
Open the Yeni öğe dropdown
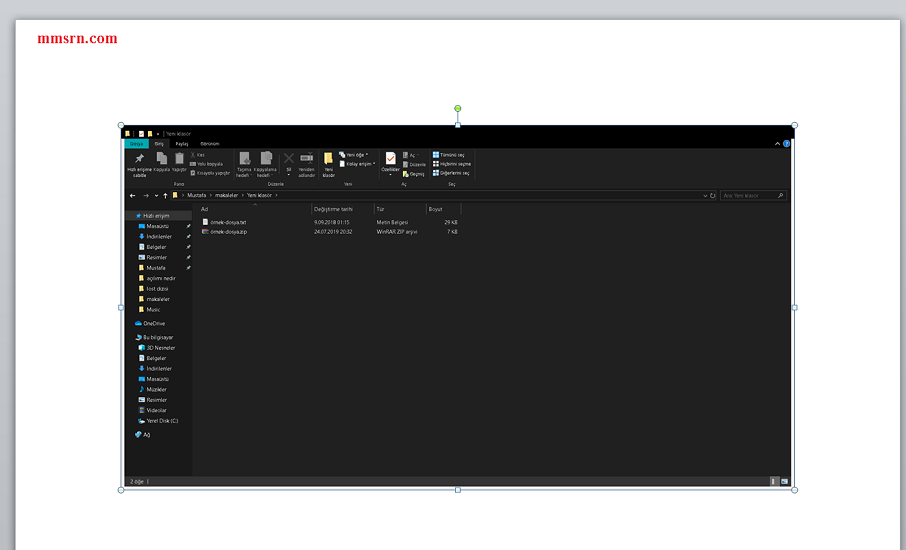354,155
